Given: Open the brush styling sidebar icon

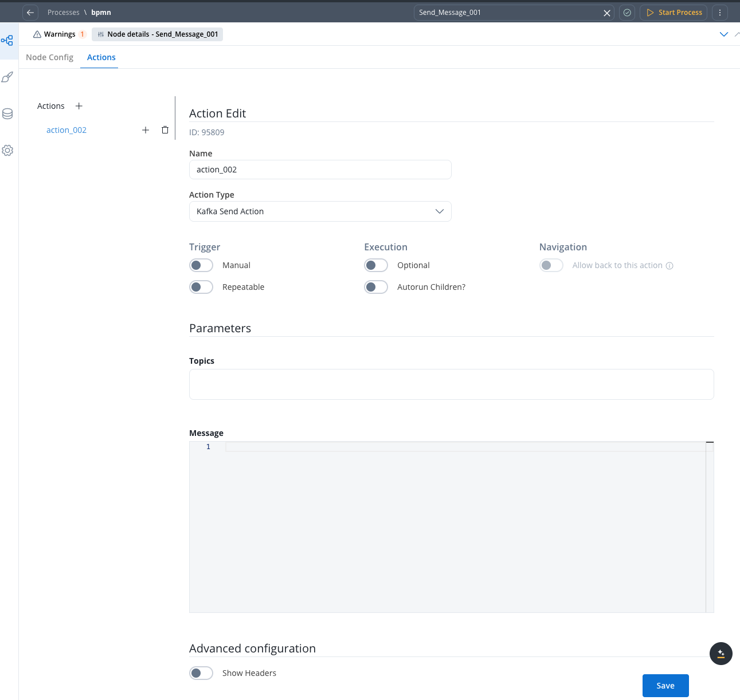Looking at the screenshot, I should click(7, 77).
